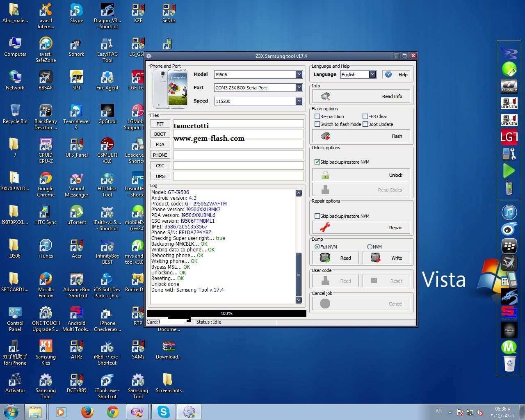Viewport: 525px width, 420px height.
Task: Open the iTunes music note dock icon
Action: click(509, 212)
